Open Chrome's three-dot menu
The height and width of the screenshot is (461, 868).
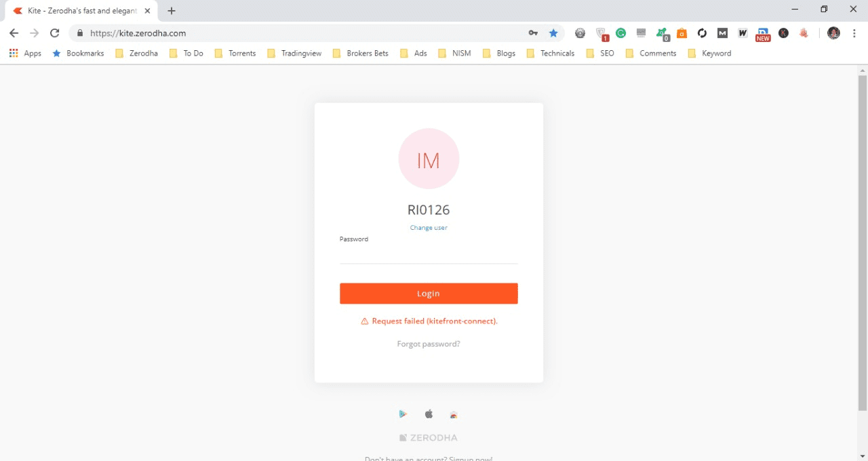pos(854,33)
